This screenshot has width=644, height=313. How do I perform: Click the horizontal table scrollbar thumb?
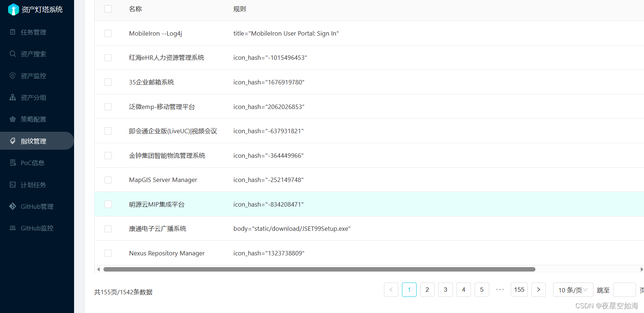point(319,269)
